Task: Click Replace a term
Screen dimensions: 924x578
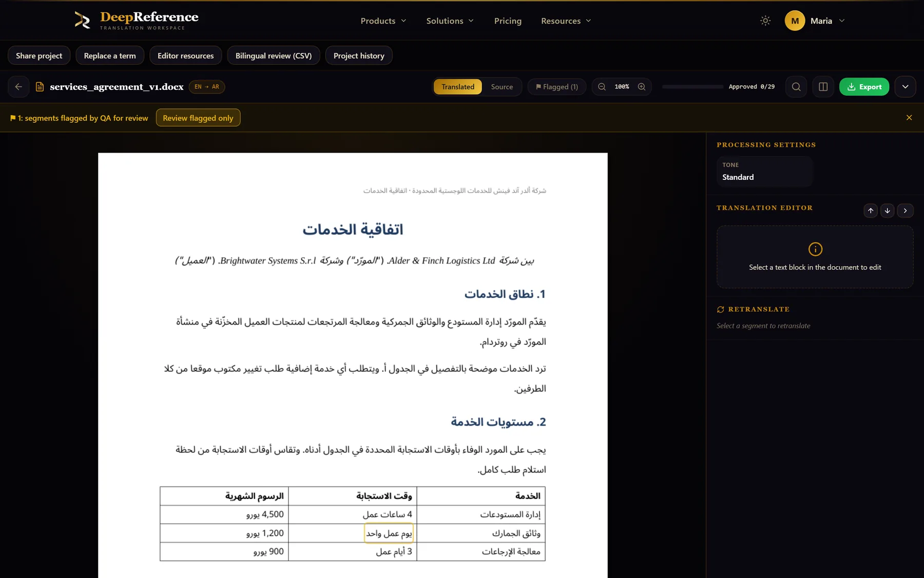Action: pos(110,55)
